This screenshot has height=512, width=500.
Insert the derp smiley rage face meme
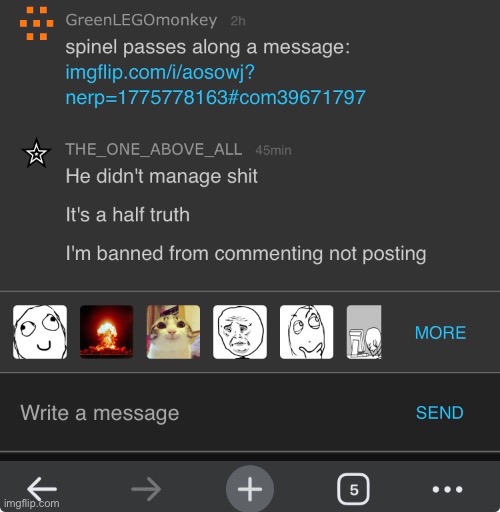point(40,332)
